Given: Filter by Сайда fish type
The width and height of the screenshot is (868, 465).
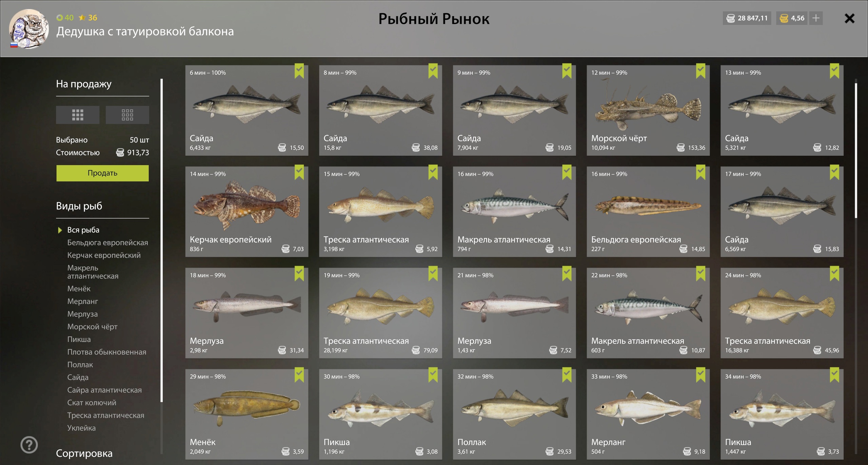Looking at the screenshot, I should pyautogui.click(x=78, y=377).
